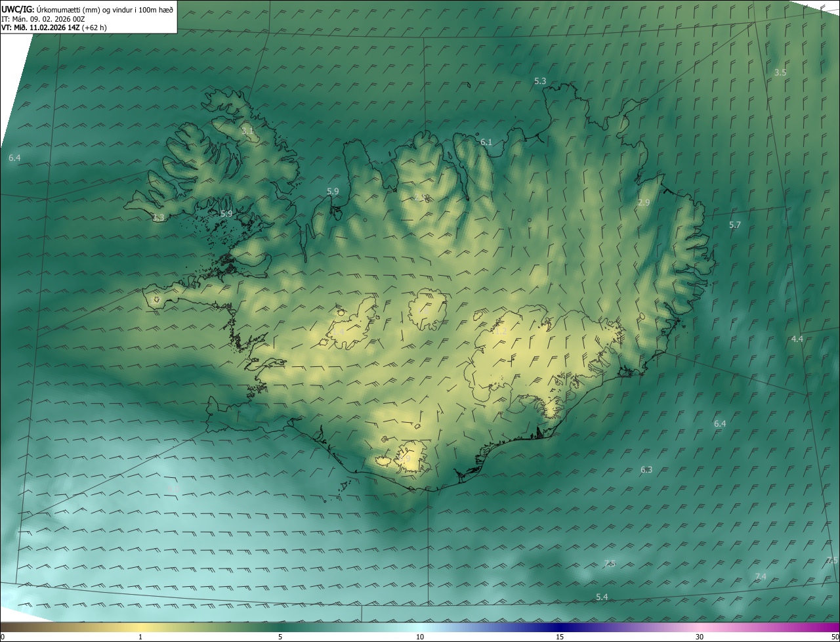
Task: Click the 4.4 value label on the map
Action: click(x=797, y=339)
